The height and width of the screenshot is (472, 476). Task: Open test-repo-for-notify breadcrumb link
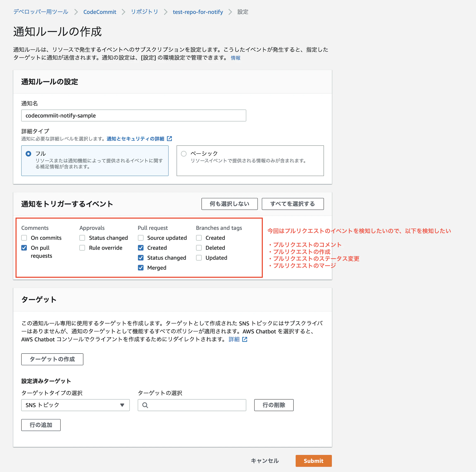click(x=198, y=12)
